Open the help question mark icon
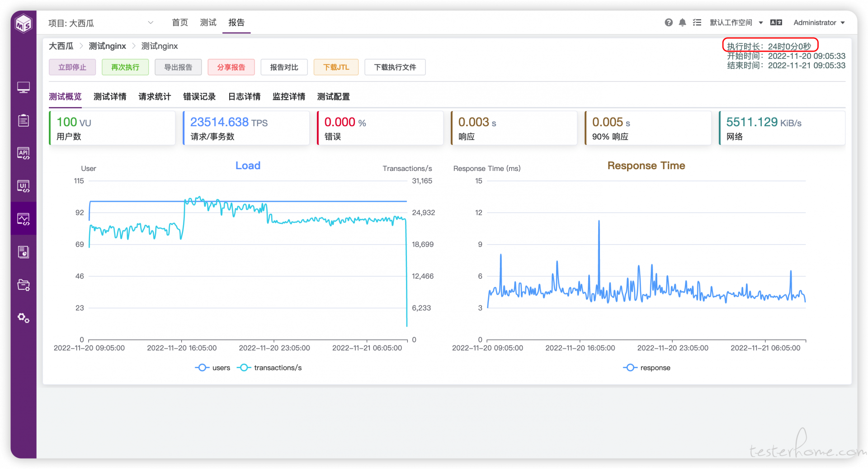Image resolution: width=868 pixels, height=469 pixels. (669, 23)
